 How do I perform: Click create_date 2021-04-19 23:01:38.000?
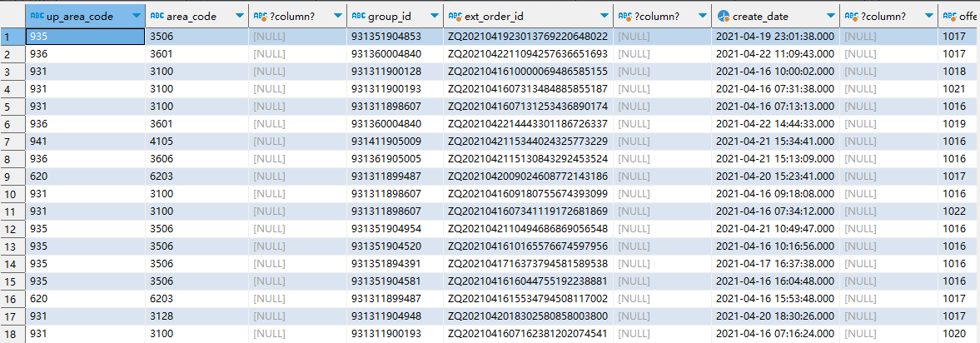point(776,37)
